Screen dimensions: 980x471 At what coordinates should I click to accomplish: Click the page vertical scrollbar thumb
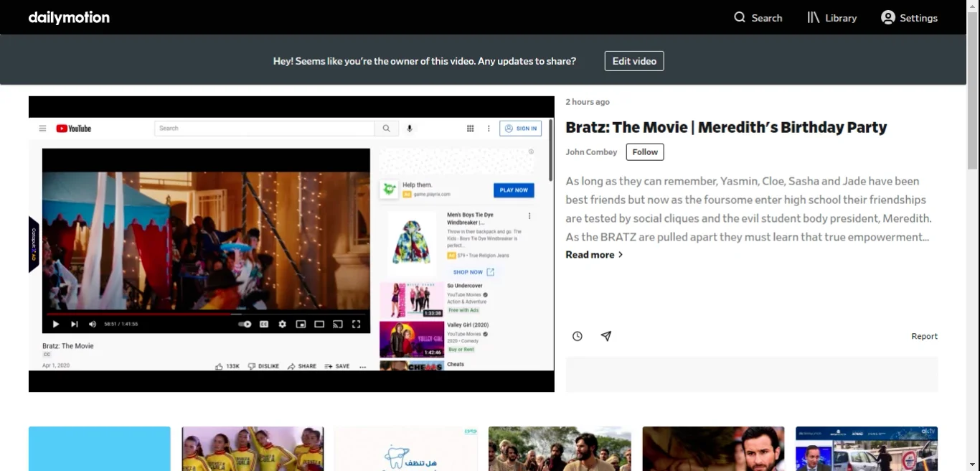pos(973,90)
